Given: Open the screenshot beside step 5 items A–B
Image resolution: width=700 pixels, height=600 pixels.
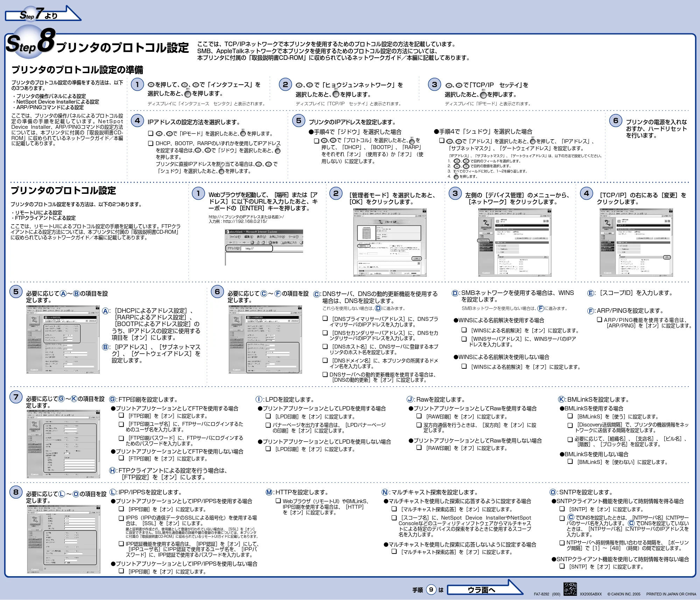Looking at the screenshot, I should coord(63,339).
